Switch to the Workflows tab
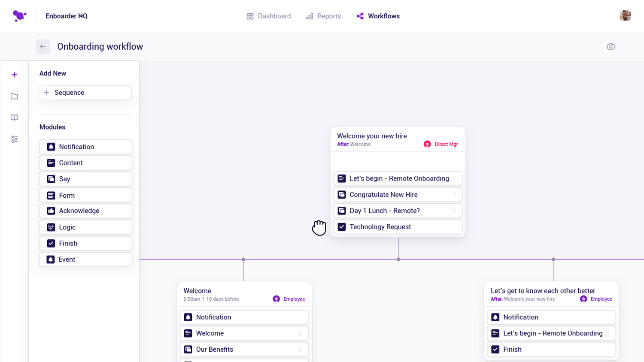 pos(378,16)
